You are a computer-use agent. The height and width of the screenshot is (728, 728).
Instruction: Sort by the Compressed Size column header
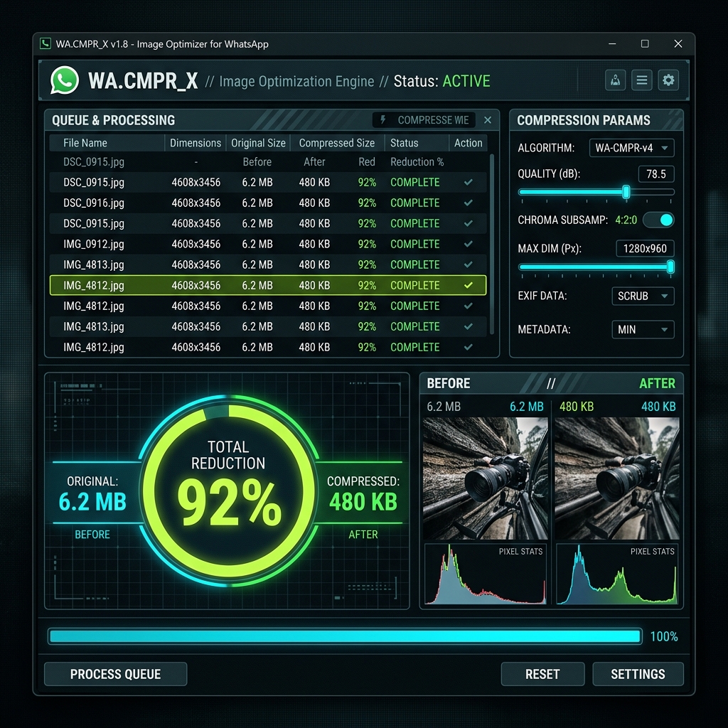coord(336,143)
